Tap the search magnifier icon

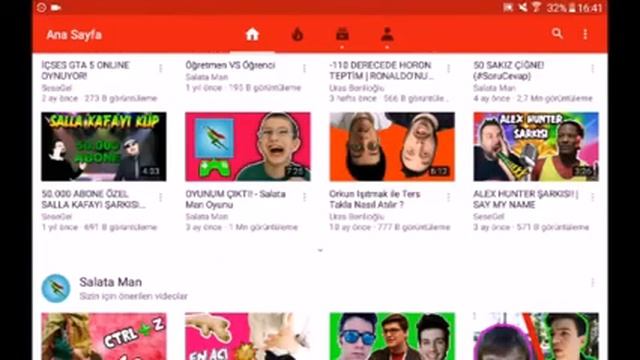coord(557,33)
